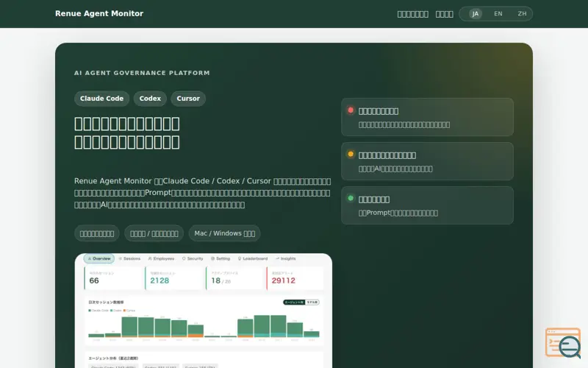588x368 pixels.
Task: Open the floating terminal search icon
Action: coord(563,343)
